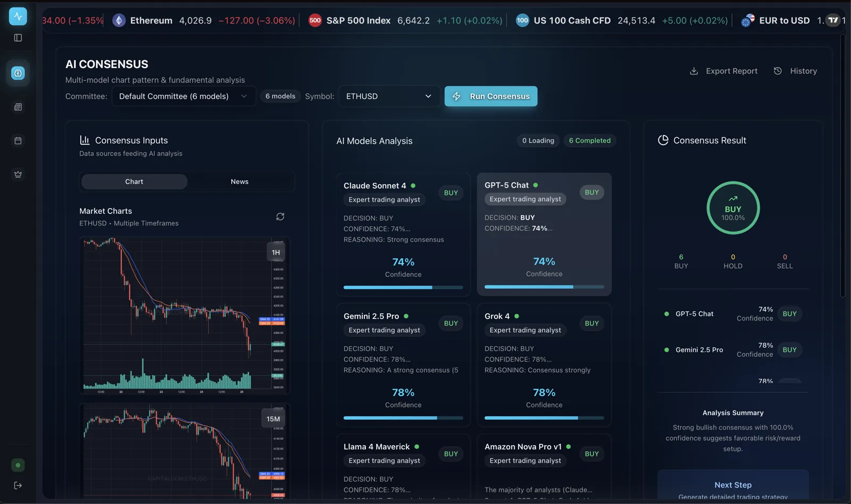Screen dimensions: 851x504
Task: Select the Gemini 2.5 Pro card title
Action: pos(371,316)
